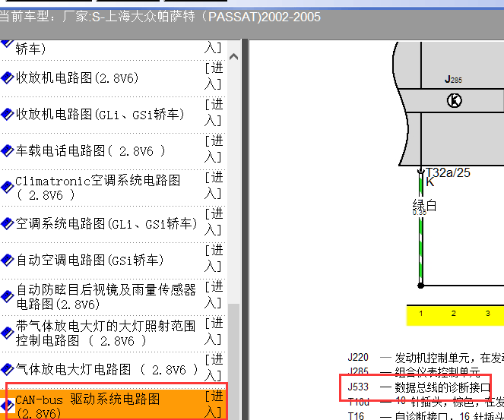Open 带气体放电大灯的大灯照射范围控制电路图 entry
This screenshot has height=420, width=504.
click(106, 333)
